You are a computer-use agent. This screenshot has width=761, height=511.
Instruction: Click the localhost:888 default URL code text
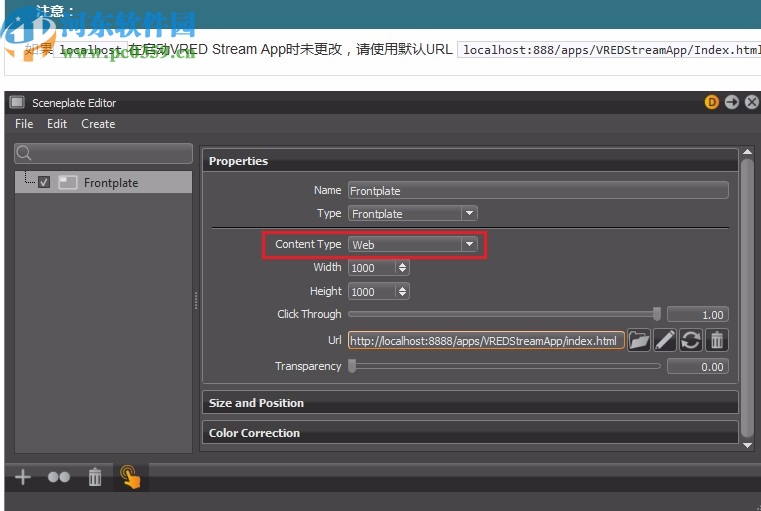[611, 50]
